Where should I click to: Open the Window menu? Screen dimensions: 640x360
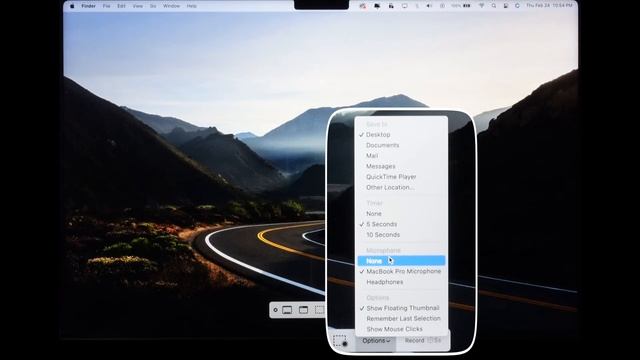(171, 6)
